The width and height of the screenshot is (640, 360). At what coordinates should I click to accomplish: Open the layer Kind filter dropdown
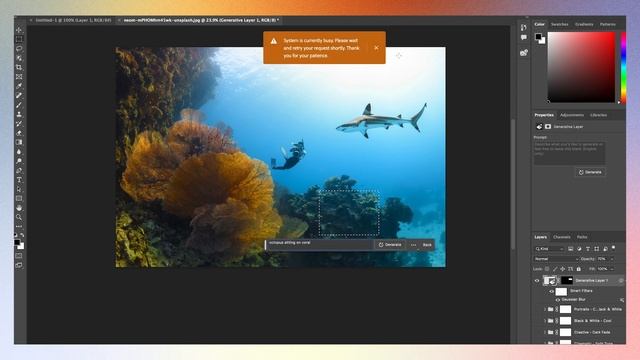549,249
